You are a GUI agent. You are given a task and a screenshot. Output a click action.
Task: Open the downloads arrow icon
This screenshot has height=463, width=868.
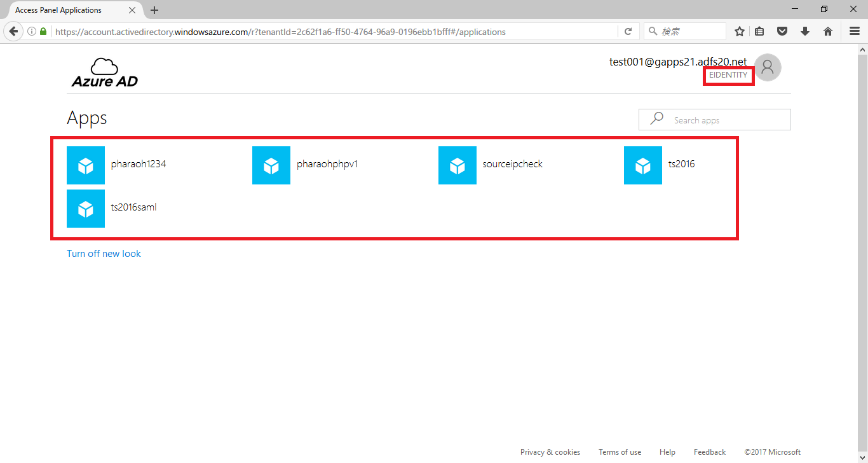805,31
